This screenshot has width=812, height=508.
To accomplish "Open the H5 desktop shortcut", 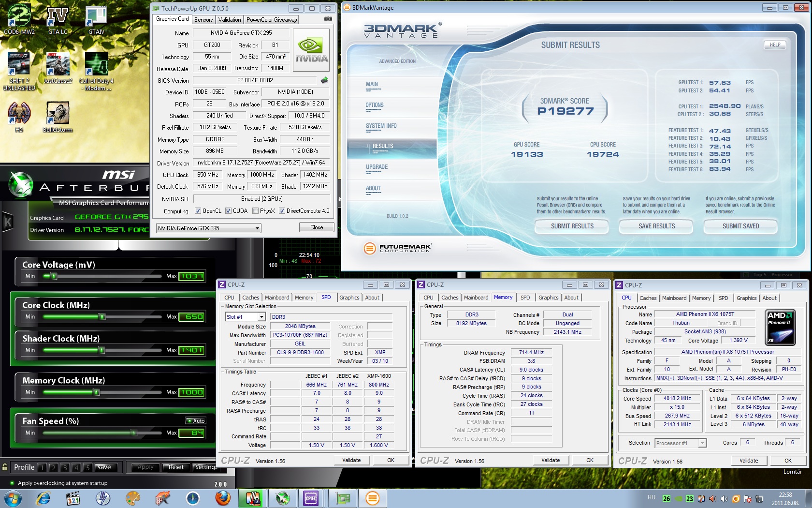I will pyautogui.click(x=19, y=117).
